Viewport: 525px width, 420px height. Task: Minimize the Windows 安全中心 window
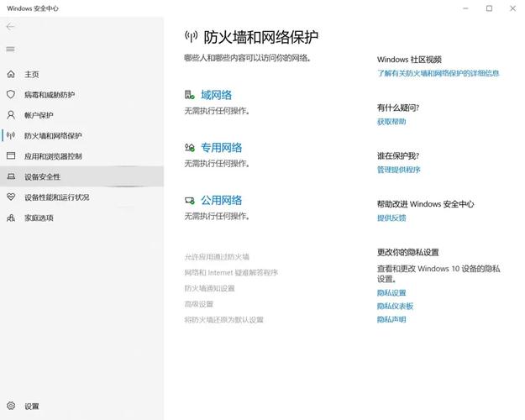pos(465,8)
